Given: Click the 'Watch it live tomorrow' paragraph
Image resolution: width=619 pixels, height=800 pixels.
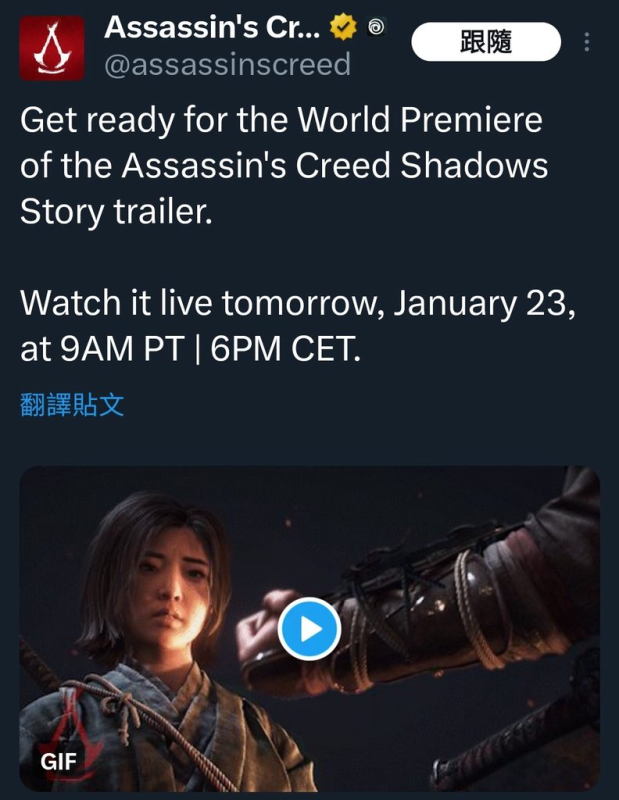Looking at the screenshot, I should tap(298, 326).
